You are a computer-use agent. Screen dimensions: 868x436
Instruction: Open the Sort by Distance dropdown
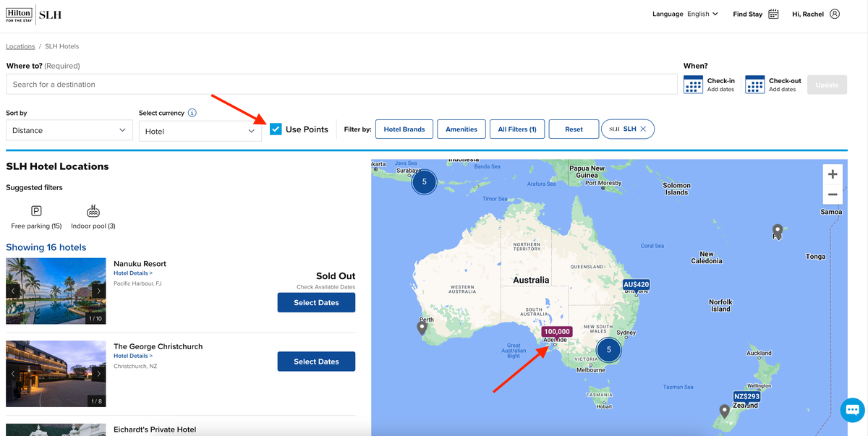coord(69,130)
